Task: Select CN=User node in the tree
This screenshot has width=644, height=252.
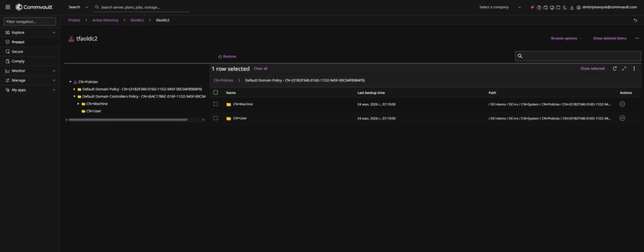Action: coord(94,111)
